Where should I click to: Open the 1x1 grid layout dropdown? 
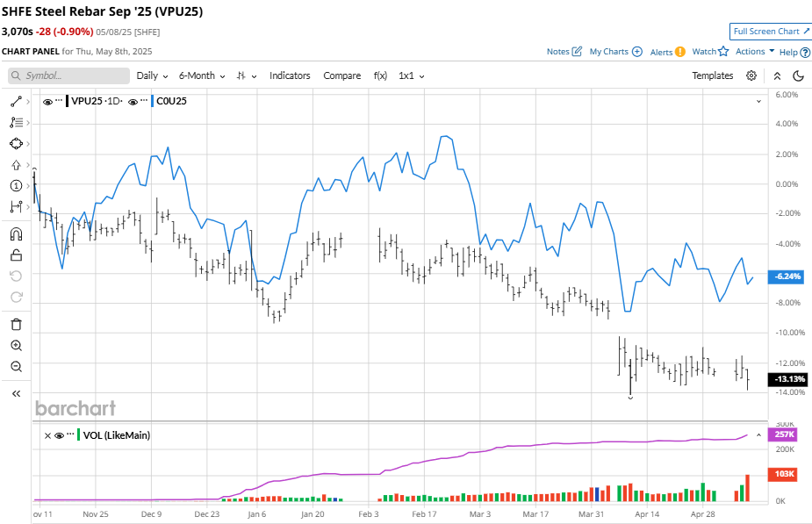point(411,75)
